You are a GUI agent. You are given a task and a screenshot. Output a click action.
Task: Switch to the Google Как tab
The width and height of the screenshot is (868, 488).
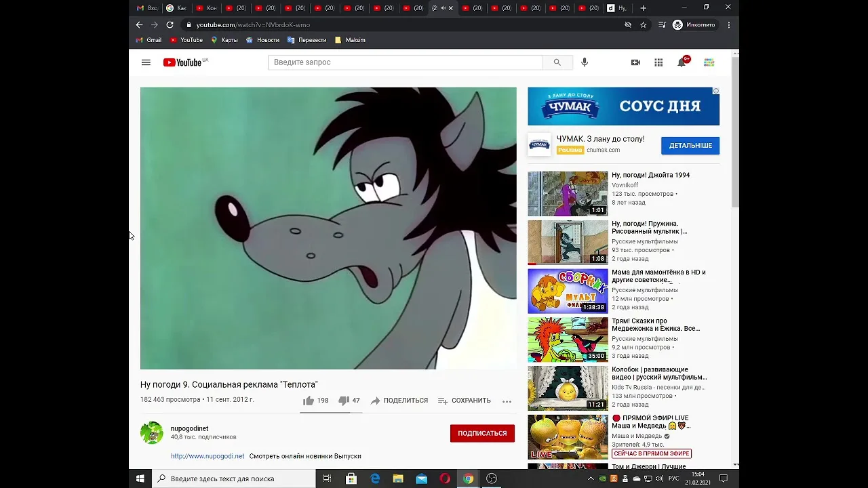pos(176,8)
